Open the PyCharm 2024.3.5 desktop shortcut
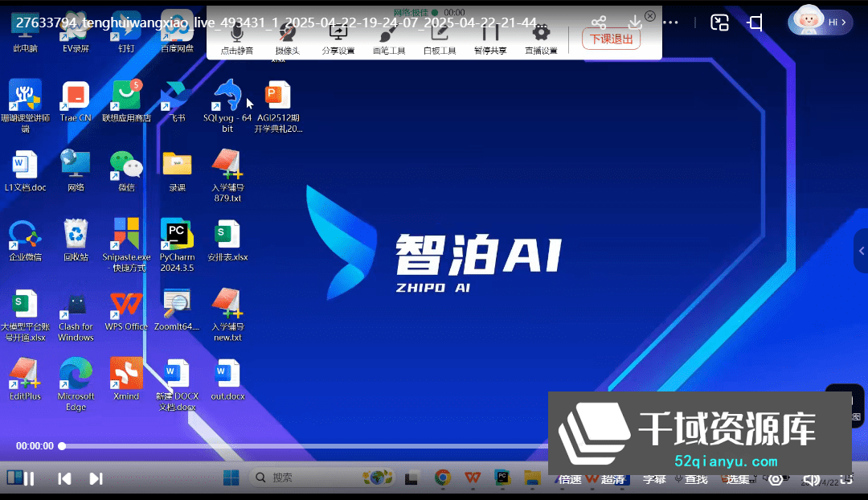This screenshot has width=868, height=500. (177, 244)
